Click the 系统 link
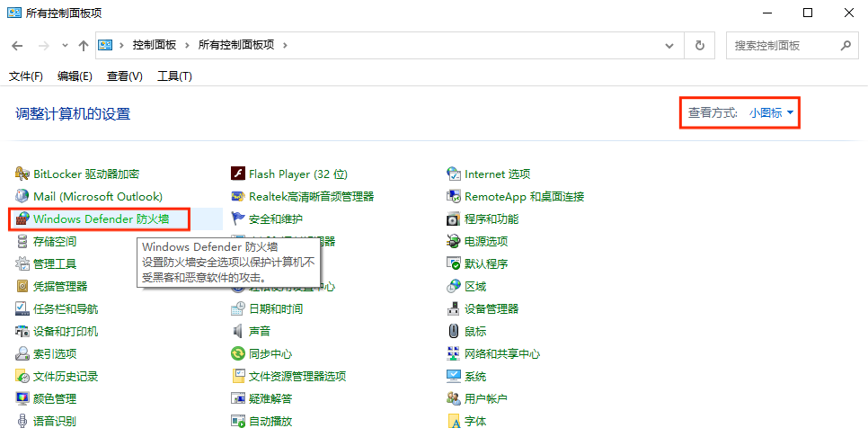 click(475, 376)
